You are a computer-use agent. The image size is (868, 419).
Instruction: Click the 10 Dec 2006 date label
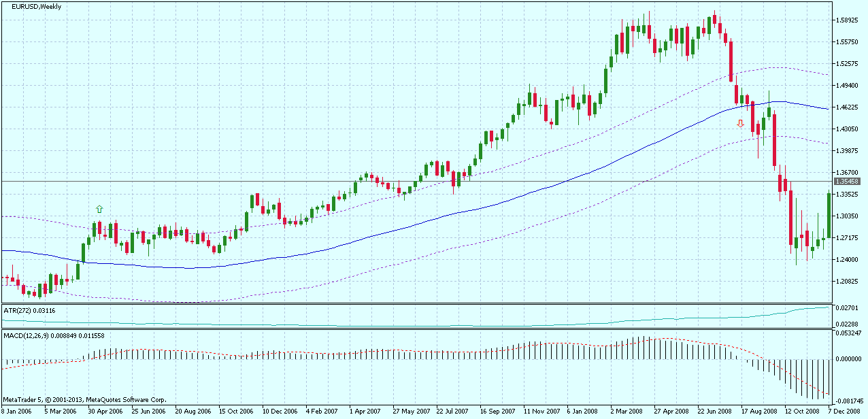[280, 412]
